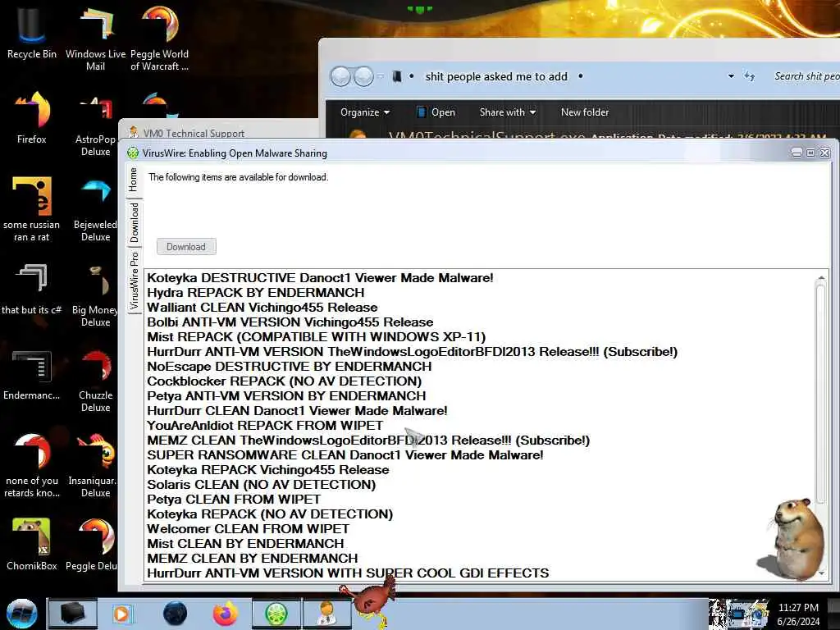Switch to the VirusWire Pro tab

click(134, 281)
